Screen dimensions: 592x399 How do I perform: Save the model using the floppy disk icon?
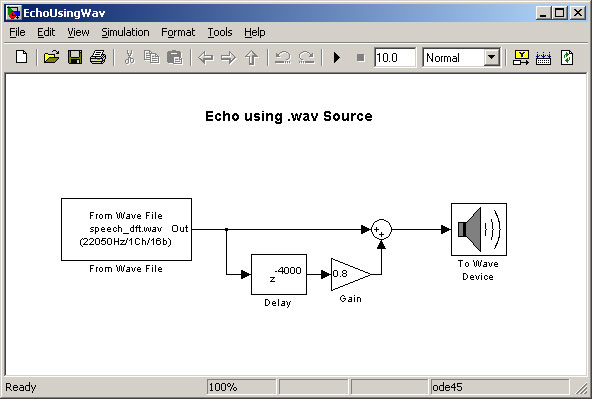tap(75, 57)
